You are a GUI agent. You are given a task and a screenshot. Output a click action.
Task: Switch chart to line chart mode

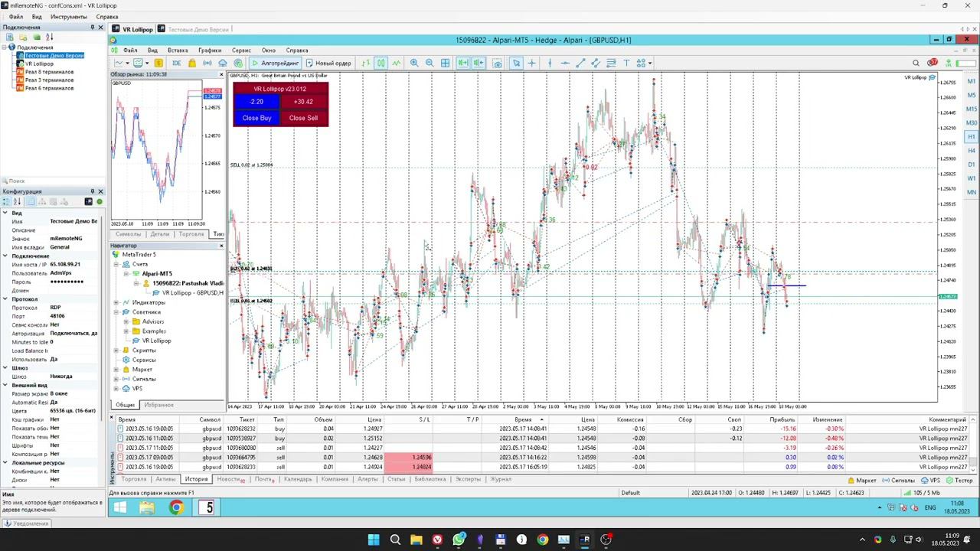tap(397, 63)
